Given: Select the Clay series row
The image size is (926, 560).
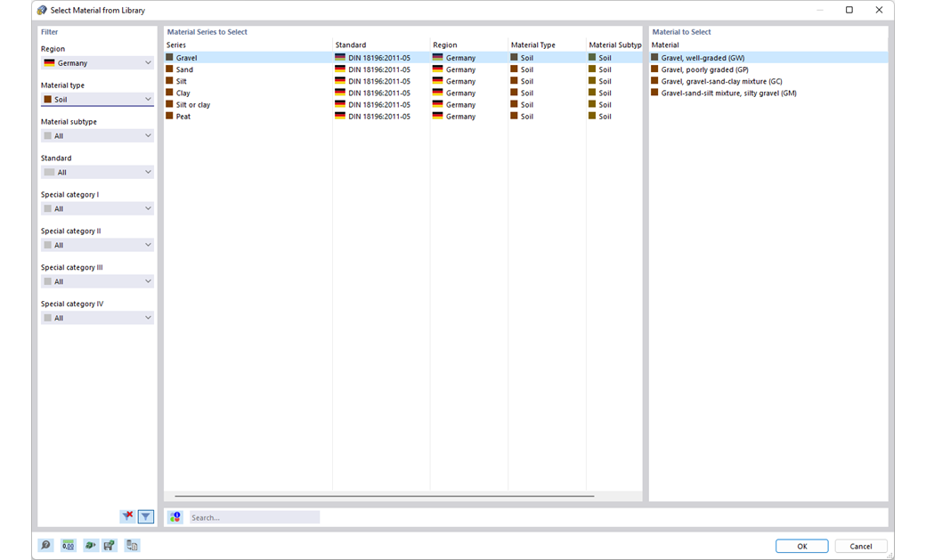Looking at the screenshot, I should 402,93.
